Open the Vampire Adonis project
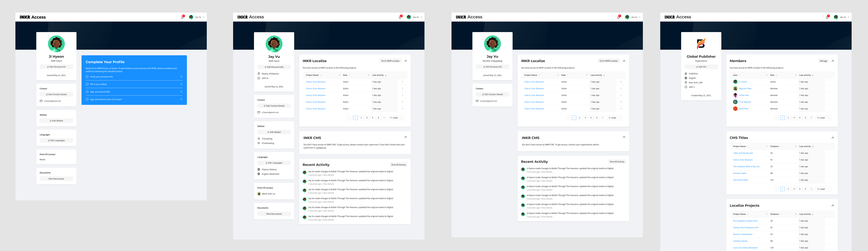Image resolution: width=868 pixels, height=251 pixels. [740, 241]
